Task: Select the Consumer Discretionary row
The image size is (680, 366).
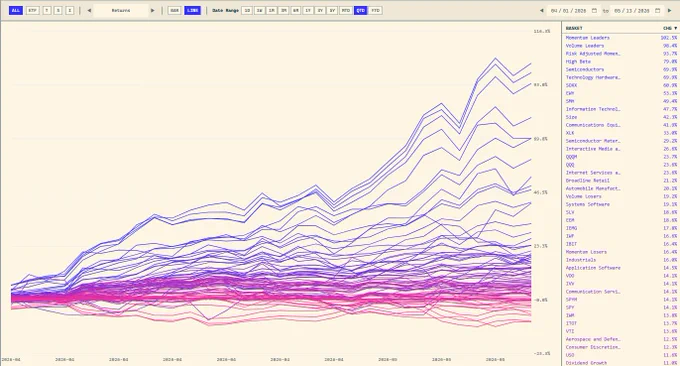Action: 621,347
